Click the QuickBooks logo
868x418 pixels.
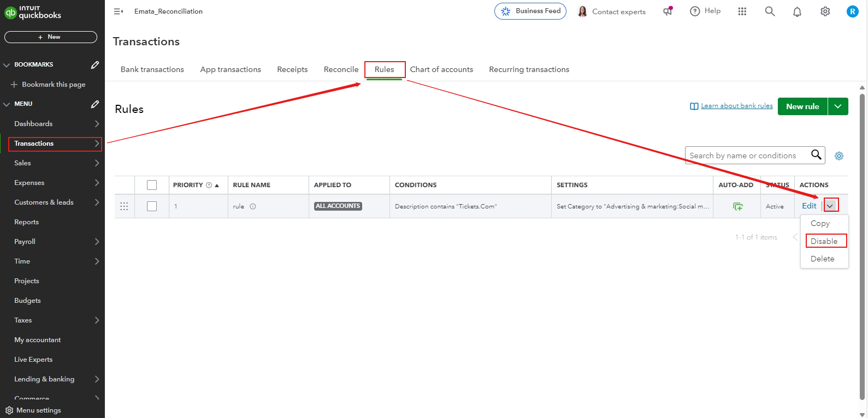(x=33, y=12)
